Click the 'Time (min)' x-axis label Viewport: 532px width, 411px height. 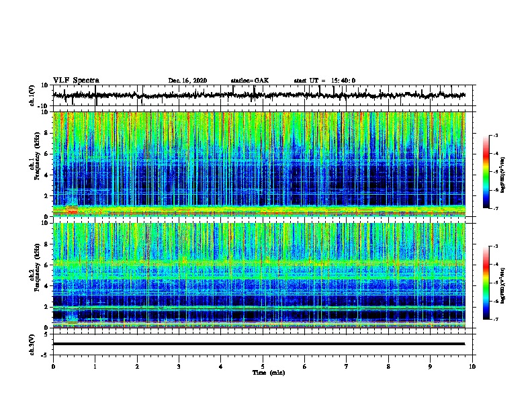click(269, 373)
